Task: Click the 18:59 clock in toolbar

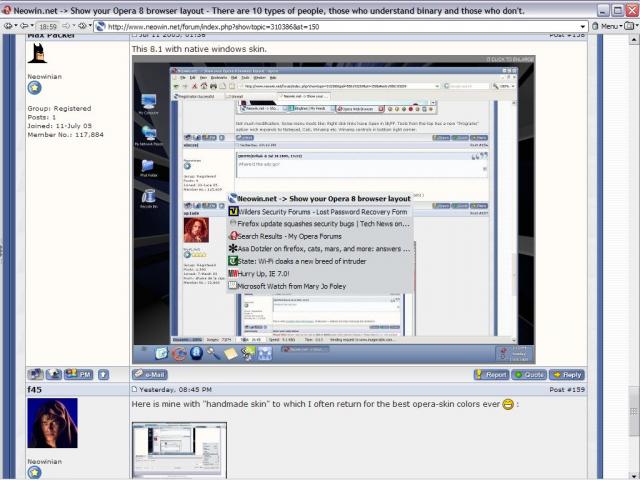Action: click(48, 27)
